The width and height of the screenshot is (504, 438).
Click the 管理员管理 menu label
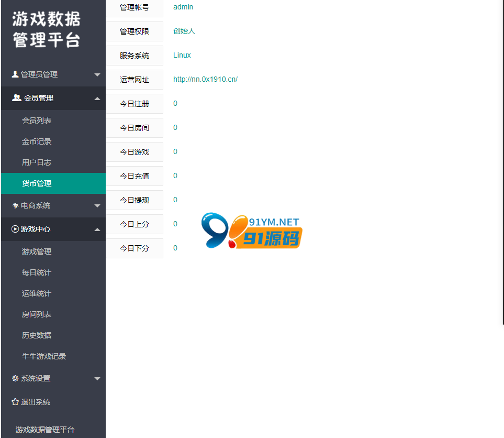click(x=39, y=74)
